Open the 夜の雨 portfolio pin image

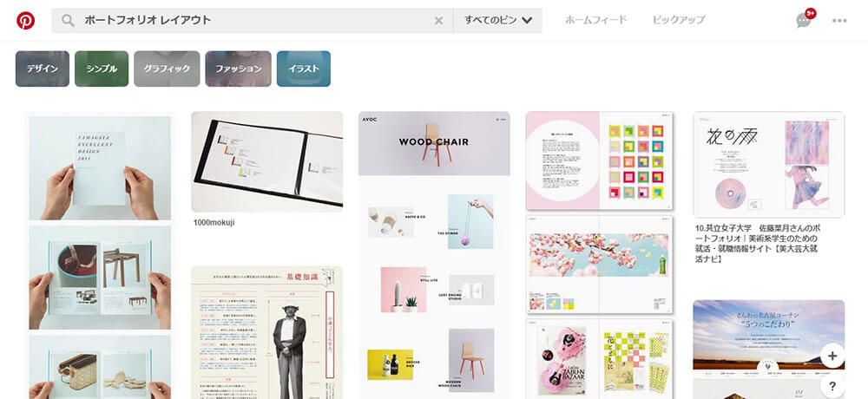coord(769,164)
